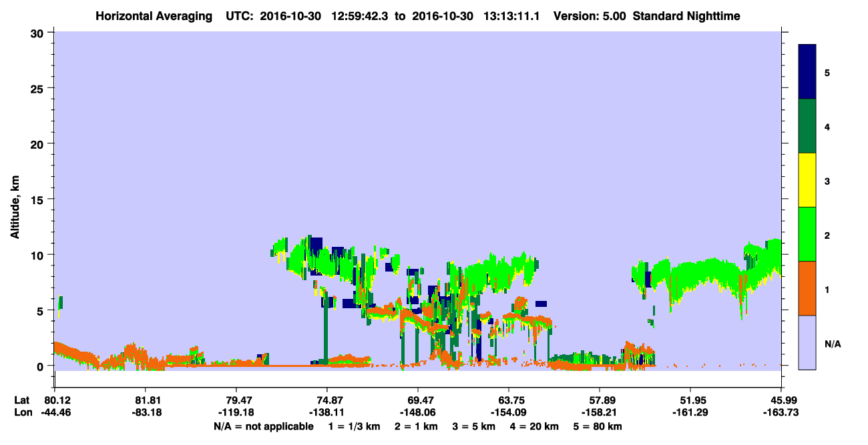
Task: Click the '1 = 1/3 km' legend entry
Action: pyautogui.click(x=353, y=426)
